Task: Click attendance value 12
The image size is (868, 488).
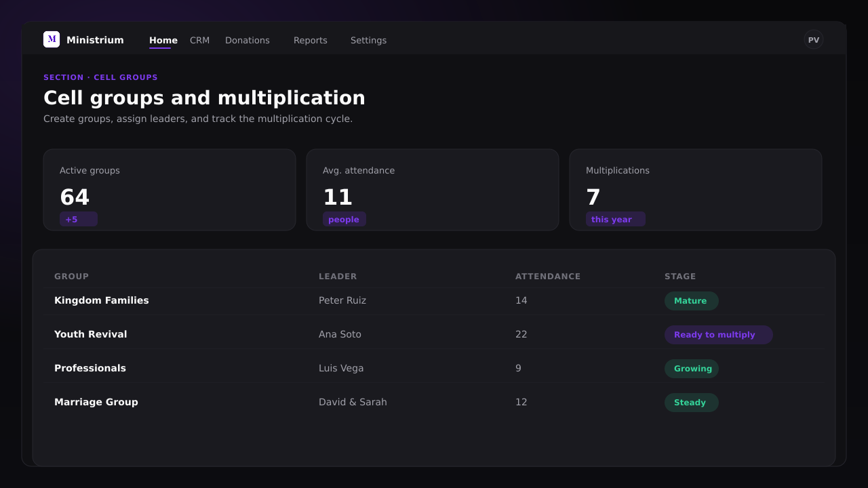Action: [x=521, y=402]
